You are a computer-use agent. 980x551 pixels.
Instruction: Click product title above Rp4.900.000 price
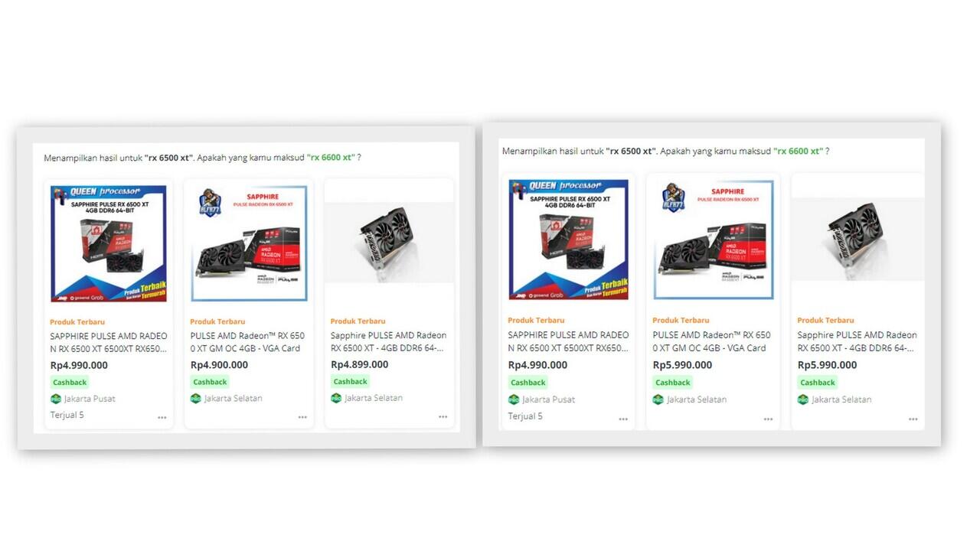click(x=247, y=342)
